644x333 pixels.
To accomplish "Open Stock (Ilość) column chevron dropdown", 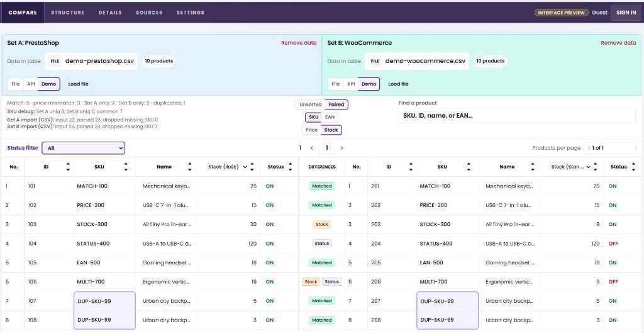I will pyautogui.click(x=245, y=167).
